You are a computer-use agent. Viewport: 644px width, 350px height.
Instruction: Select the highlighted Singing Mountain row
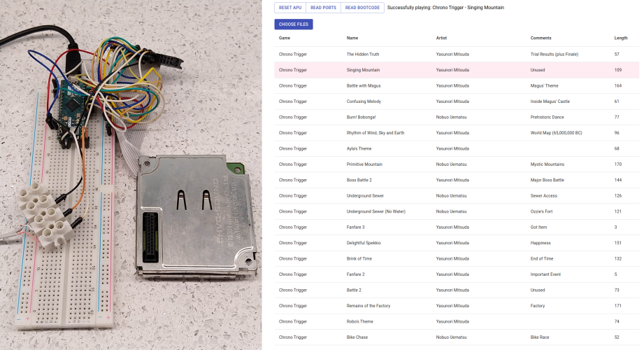pos(363,70)
